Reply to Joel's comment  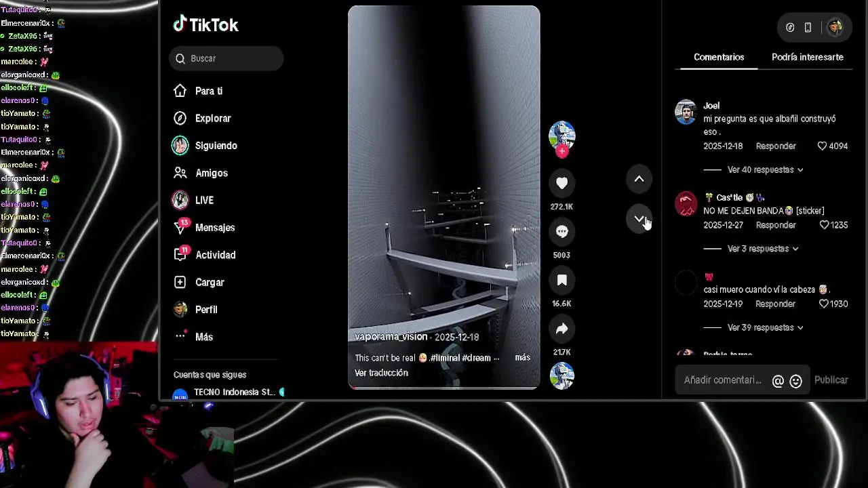(x=776, y=146)
